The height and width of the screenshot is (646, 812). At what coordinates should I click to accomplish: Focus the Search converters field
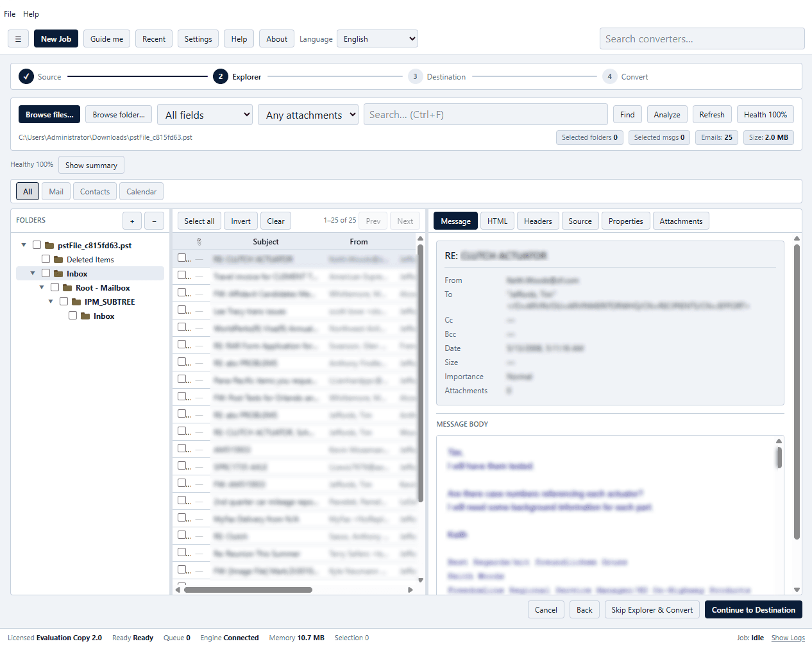[702, 38]
